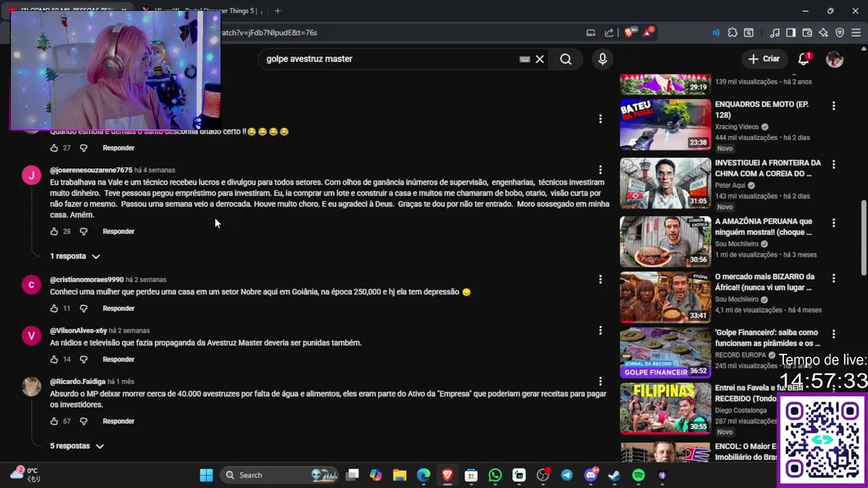
Task: Open Ricardo.Faidiga's profile avatar
Action: tap(31, 387)
